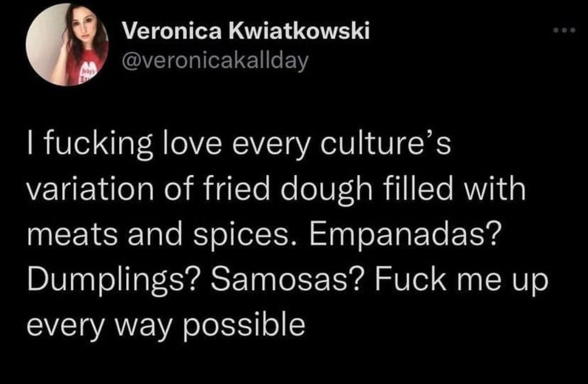Open the @veronicakallday handle link
Image resolution: width=588 pixels, height=384 pixels.
pos(216,61)
